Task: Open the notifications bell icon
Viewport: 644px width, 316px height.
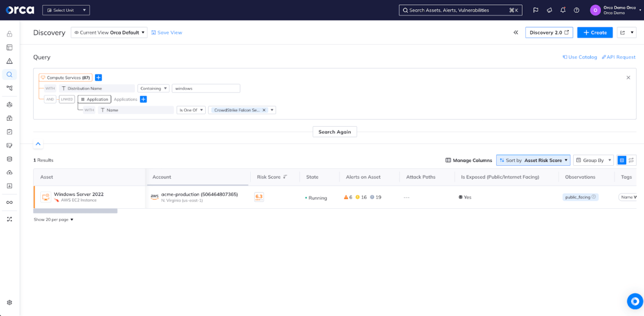Action: pos(563,10)
